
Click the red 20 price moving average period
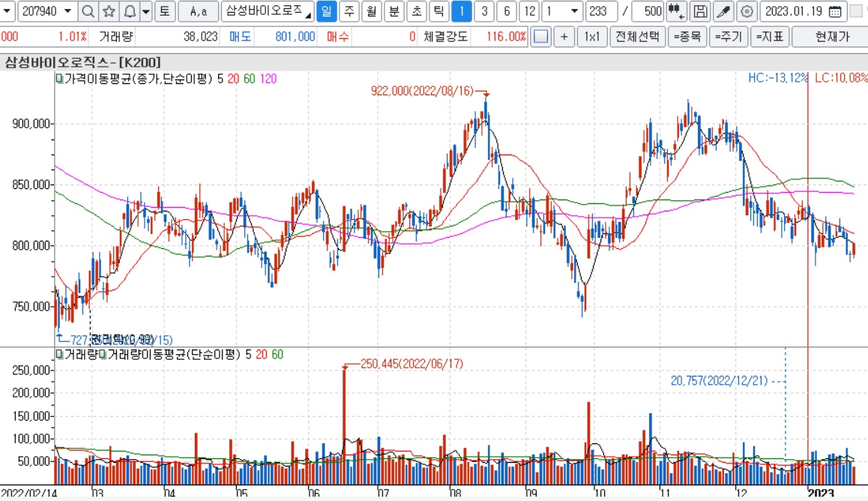point(233,79)
